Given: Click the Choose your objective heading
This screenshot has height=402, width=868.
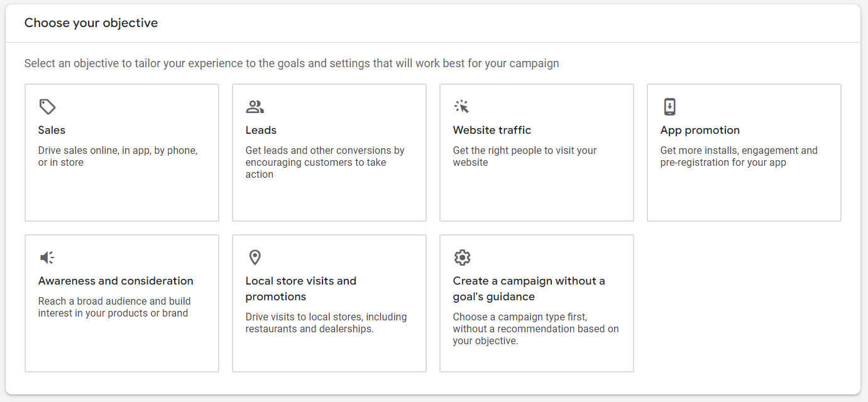Looking at the screenshot, I should click(x=91, y=23).
